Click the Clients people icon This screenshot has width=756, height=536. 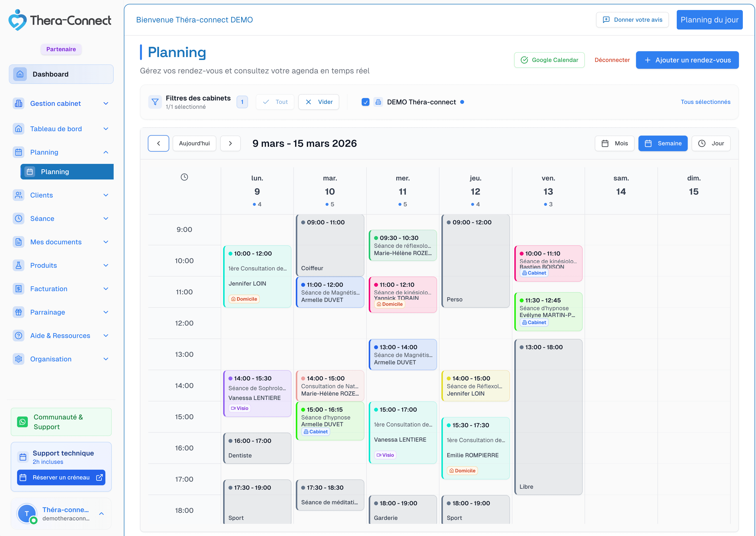(x=19, y=195)
